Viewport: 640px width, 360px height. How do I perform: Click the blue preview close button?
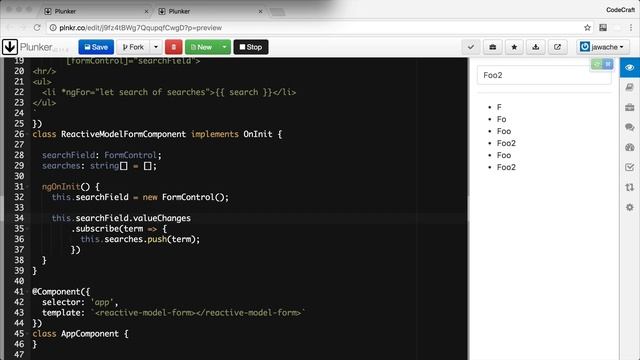tap(608, 64)
